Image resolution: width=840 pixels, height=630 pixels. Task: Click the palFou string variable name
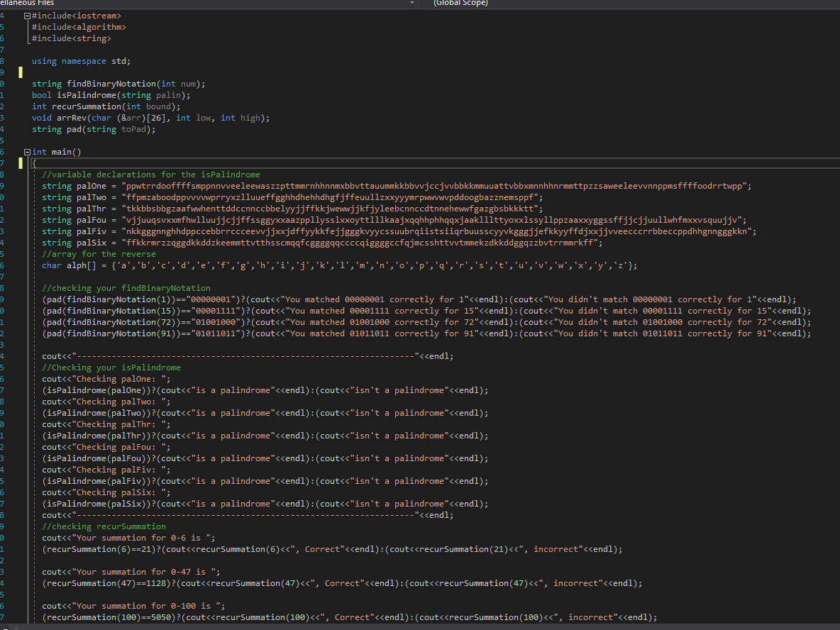point(91,220)
